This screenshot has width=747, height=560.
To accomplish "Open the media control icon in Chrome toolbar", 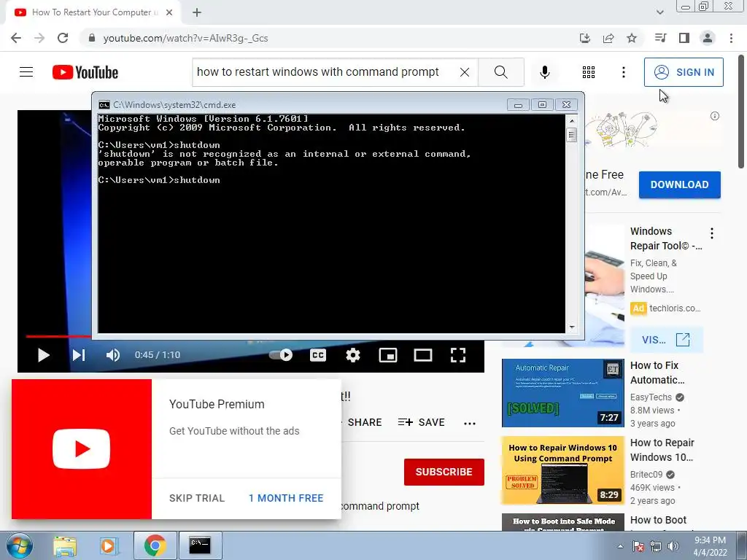I will [660, 38].
